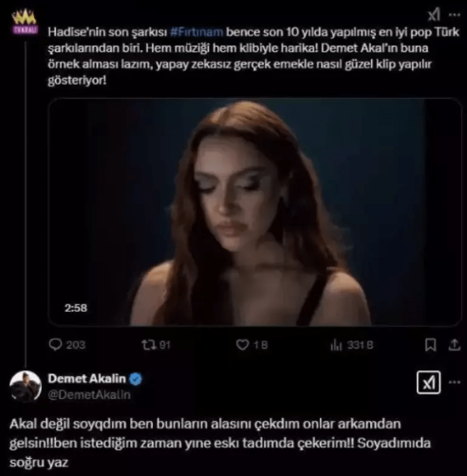This screenshot has height=476, width=467.
Task: Open the @DemetAkalin handle link
Action: (x=89, y=394)
